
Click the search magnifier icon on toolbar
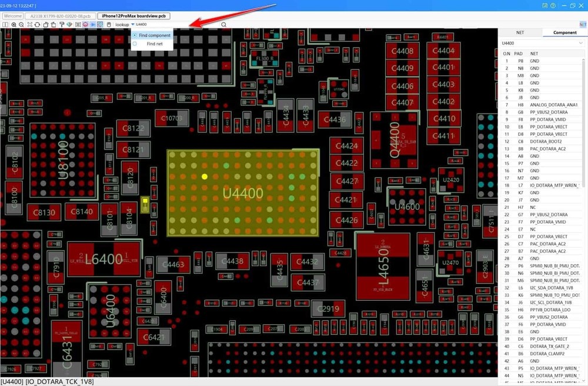click(x=223, y=25)
